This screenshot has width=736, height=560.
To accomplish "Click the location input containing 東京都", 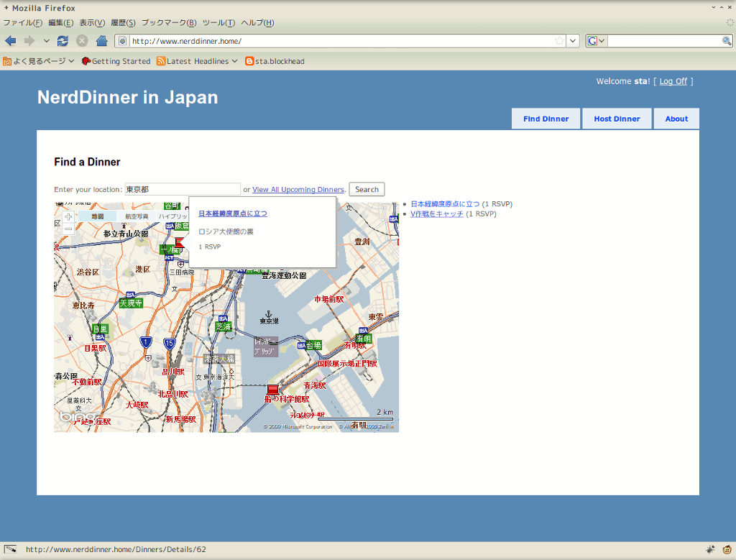I will tap(183, 189).
